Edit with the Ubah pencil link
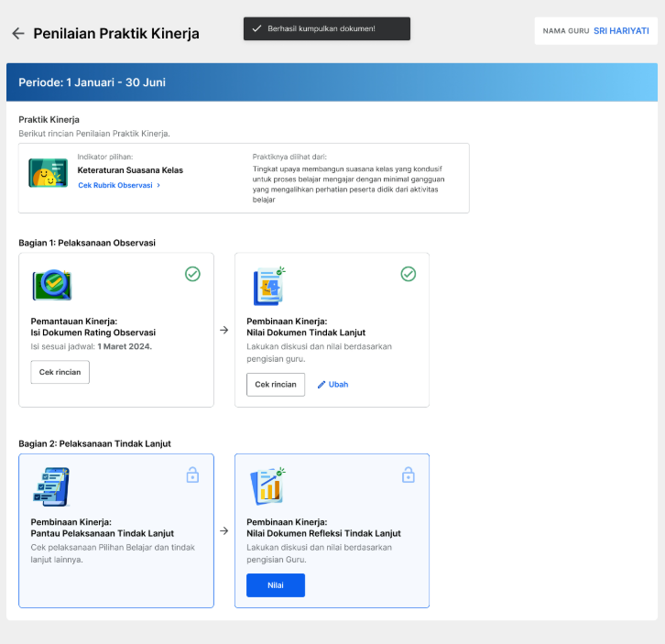Viewport: 665px width, 644px height. (332, 385)
